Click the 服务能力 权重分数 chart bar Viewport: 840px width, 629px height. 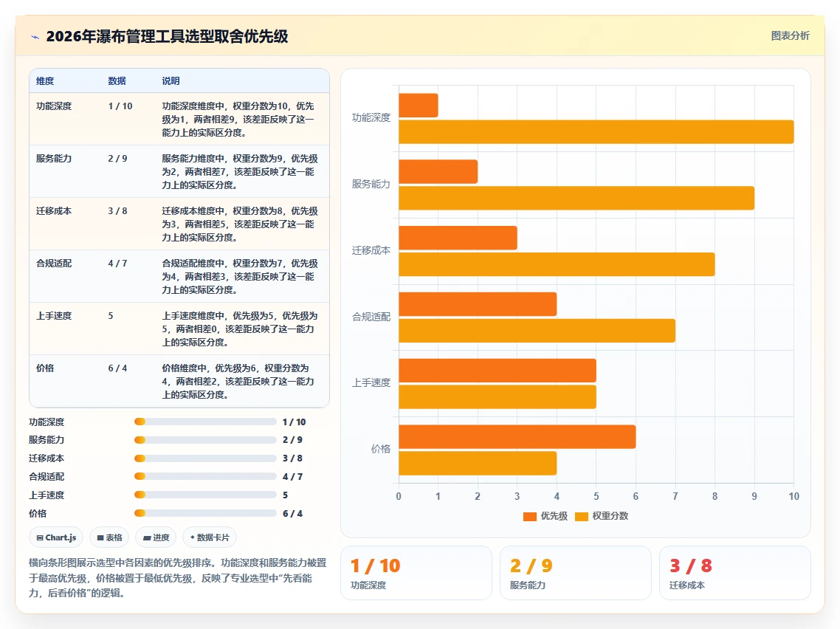(x=576, y=199)
